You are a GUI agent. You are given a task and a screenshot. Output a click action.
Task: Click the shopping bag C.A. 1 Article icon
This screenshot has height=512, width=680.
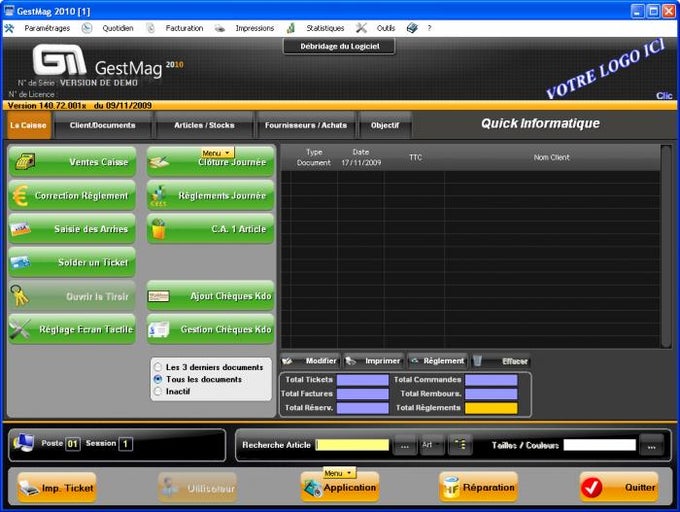[158, 228]
